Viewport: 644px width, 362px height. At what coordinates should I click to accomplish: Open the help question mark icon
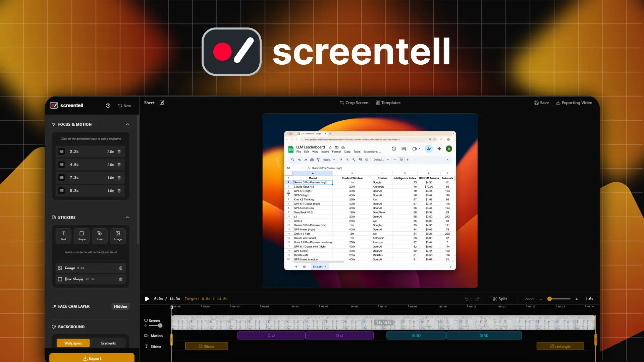[108, 106]
